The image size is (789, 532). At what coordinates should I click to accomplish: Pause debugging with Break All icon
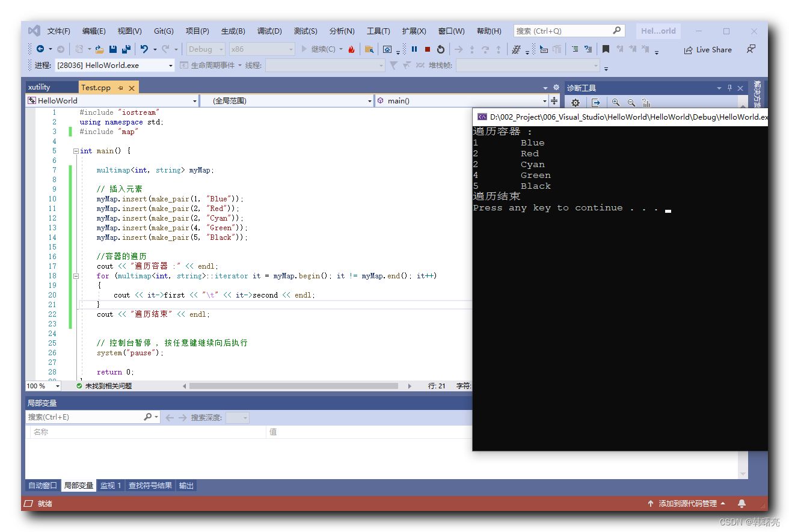coord(414,49)
